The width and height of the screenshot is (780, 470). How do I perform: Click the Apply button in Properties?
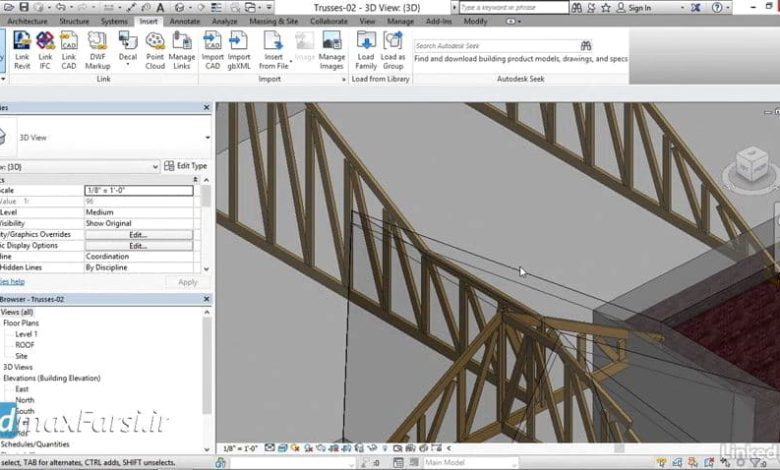(188, 282)
